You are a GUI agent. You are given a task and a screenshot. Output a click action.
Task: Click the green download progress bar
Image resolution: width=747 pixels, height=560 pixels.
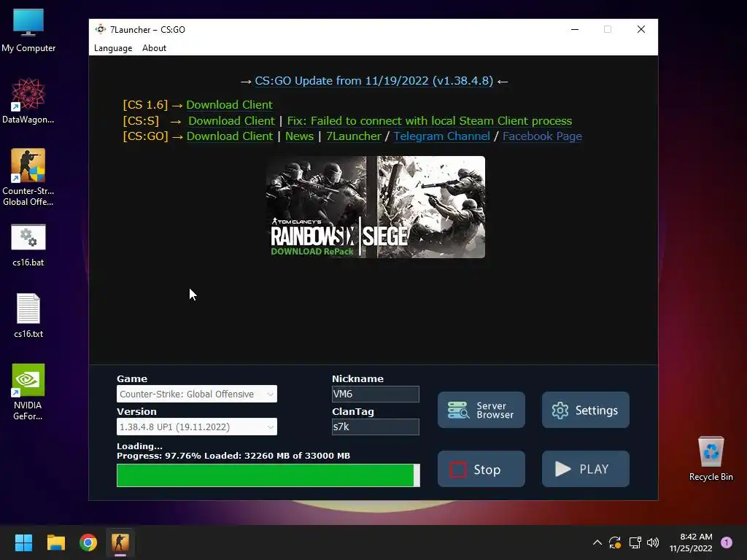point(268,475)
